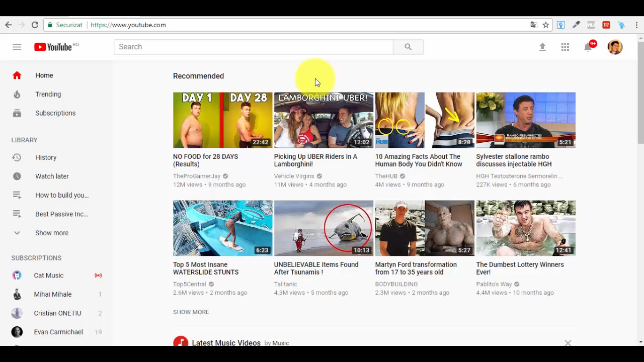The width and height of the screenshot is (644, 362).
Task: Click the search magnifier button
Action: click(408, 47)
